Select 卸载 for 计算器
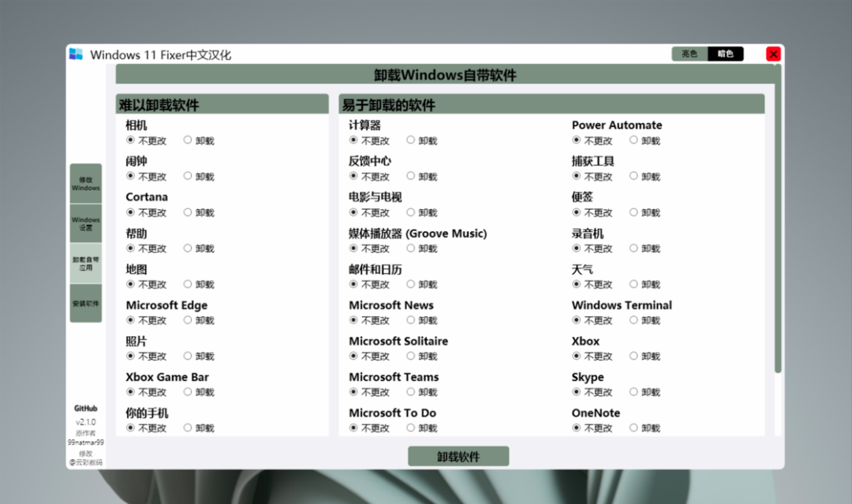 pos(411,140)
